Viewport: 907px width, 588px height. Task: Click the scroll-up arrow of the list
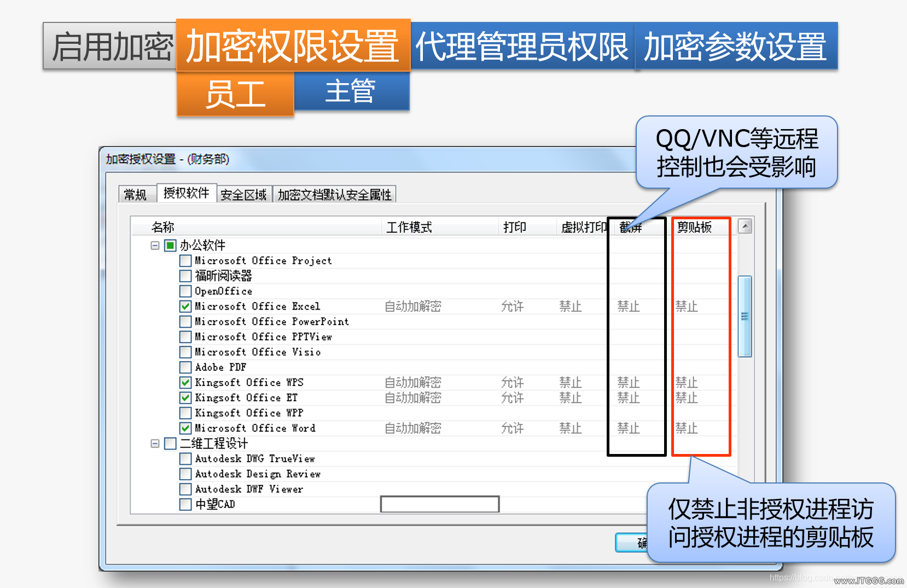(745, 226)
